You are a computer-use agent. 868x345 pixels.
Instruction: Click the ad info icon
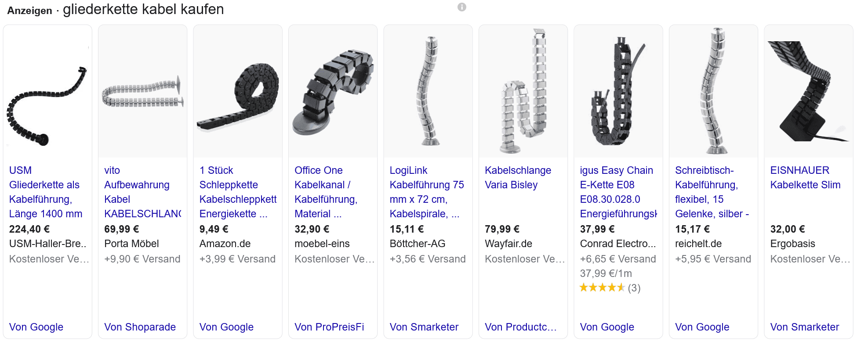pyautogui.click(x=461, y=7)
